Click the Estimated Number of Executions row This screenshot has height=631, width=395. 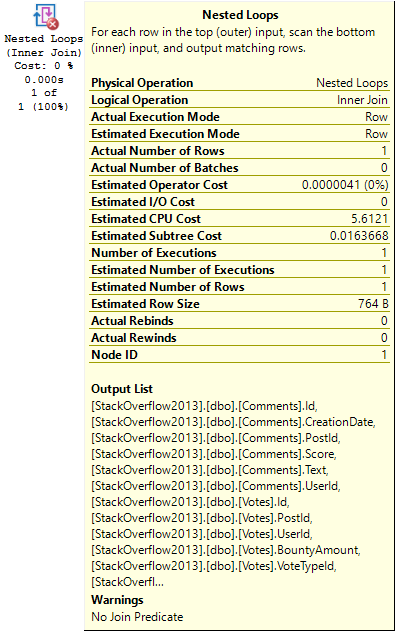(239, 270)
